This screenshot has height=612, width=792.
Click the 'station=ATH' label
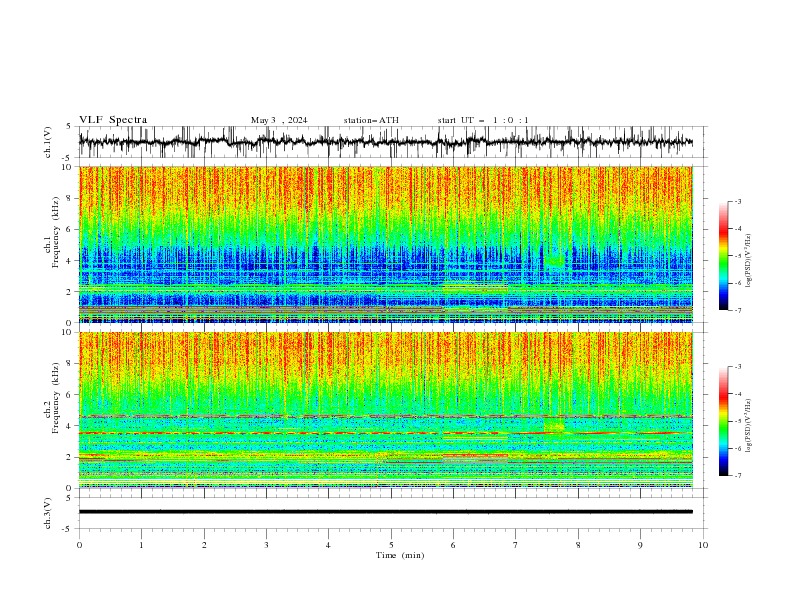click(x=371, y=120)
